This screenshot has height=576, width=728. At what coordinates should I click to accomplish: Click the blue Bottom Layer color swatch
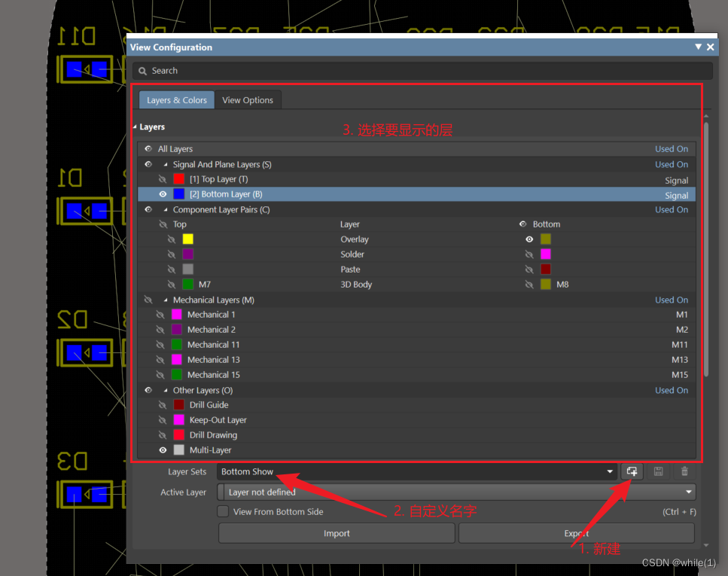pyautogui.click(x=179, y=194)
